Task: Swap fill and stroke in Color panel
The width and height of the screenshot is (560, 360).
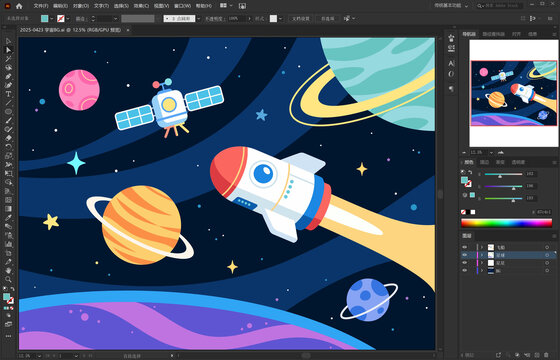Action: coord(470,172)
